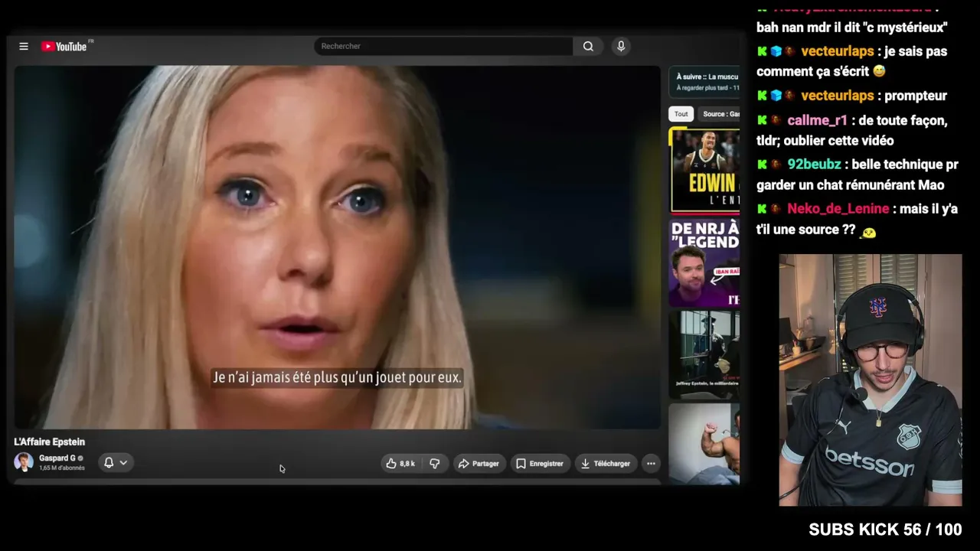The image size is (980, 551).
Task: Click the green Kick badge beside callme_r1
Action: 762,120
